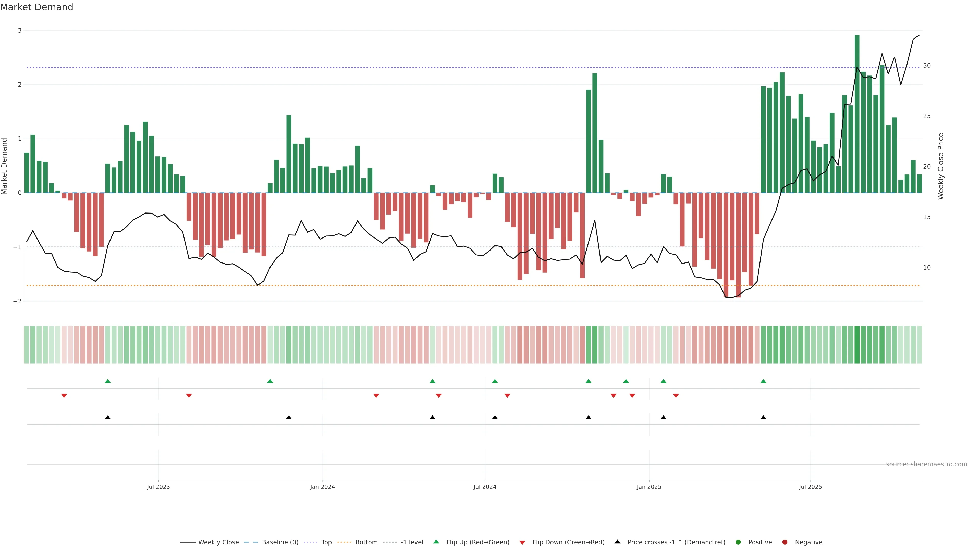980x551 pixels.
Task: Click the tallest green demand bar
Action: click(x=857, y=114)
